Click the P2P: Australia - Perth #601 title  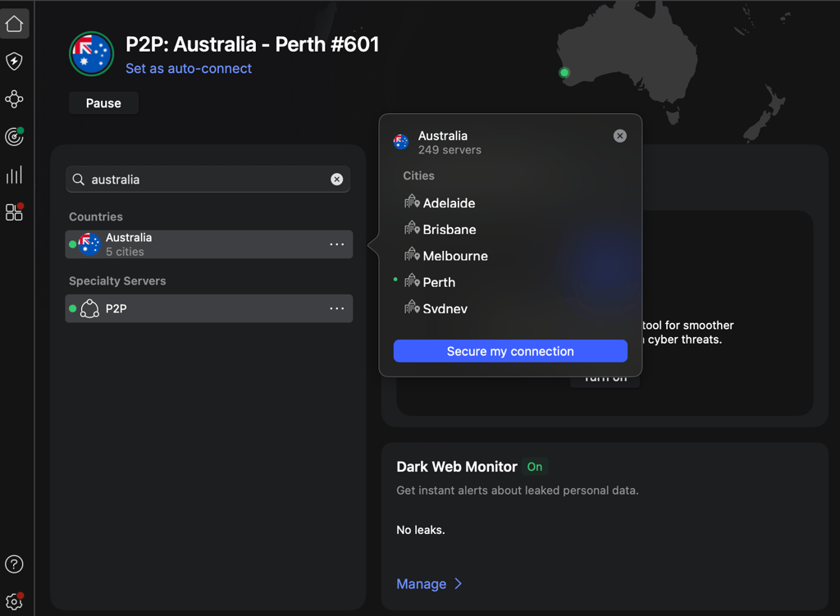[x=253, y=44]
